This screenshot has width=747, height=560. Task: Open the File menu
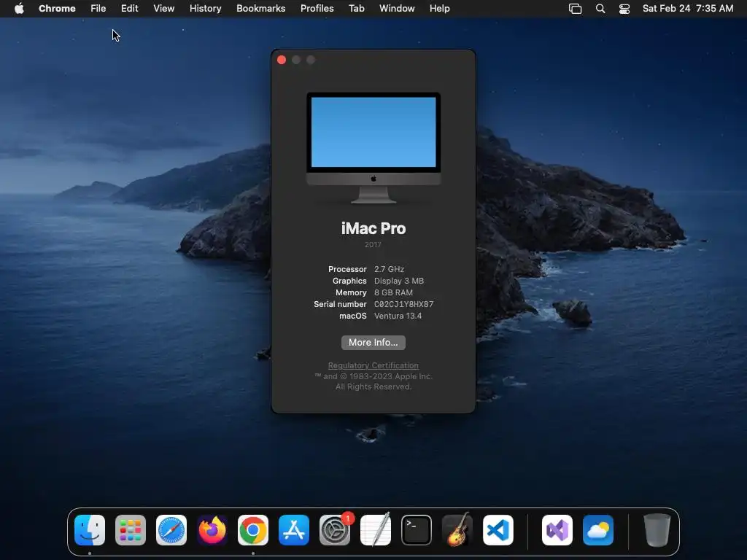[x=98, y=9]
